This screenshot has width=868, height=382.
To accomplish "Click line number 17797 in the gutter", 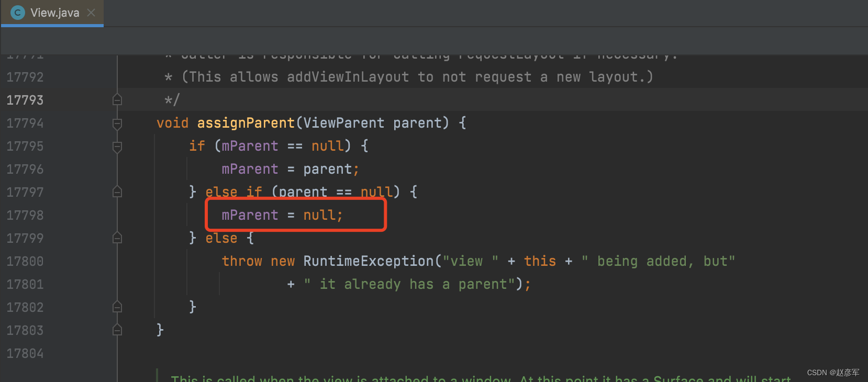I will click(25, 192).
